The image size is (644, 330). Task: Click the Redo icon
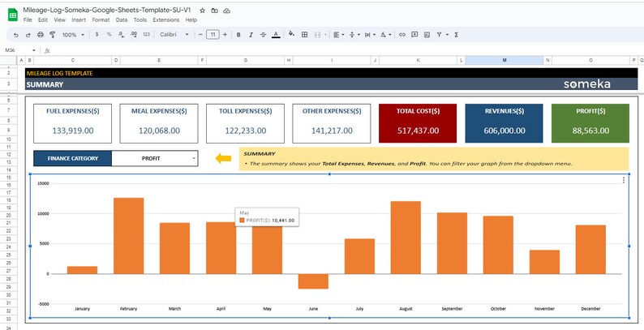point(28,35)
